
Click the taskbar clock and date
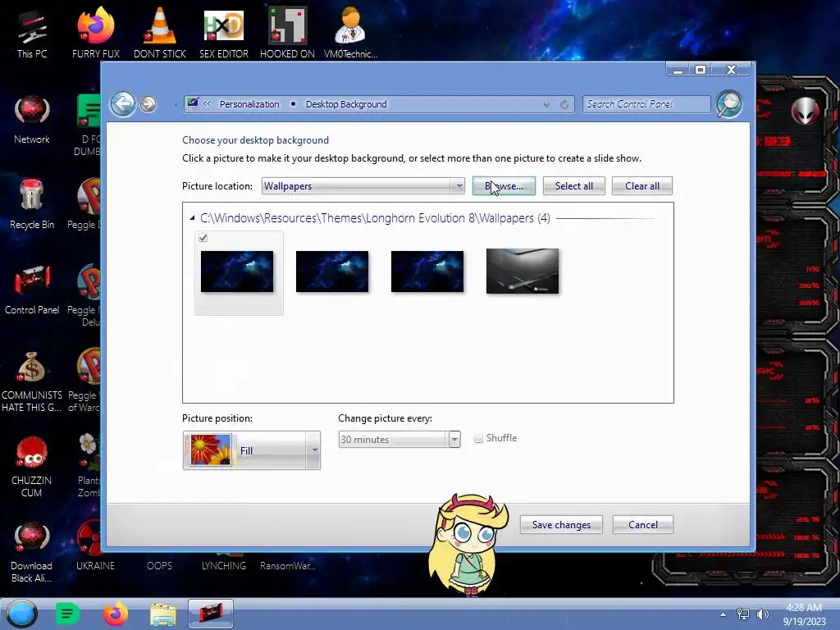(804, 614)
